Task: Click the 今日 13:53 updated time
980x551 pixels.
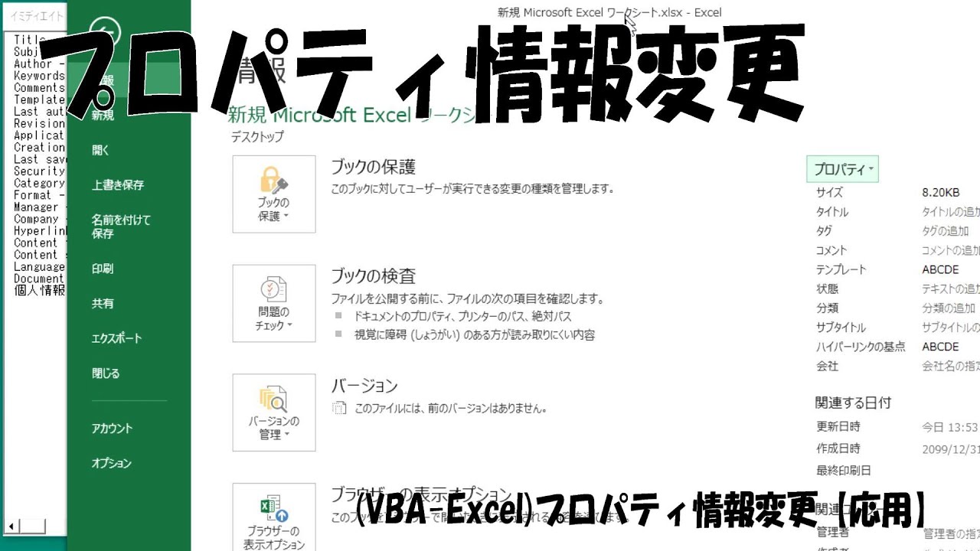Action: pos(950,427)
